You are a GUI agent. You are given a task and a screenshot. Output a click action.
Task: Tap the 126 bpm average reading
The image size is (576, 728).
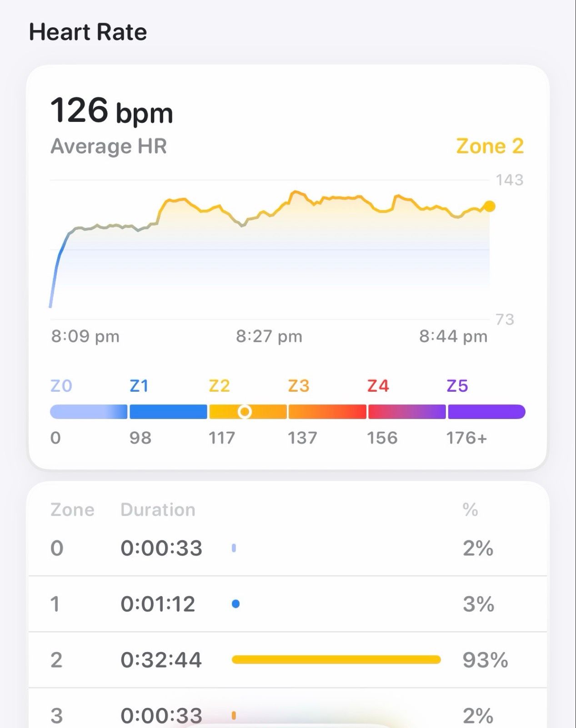(111, 111)
